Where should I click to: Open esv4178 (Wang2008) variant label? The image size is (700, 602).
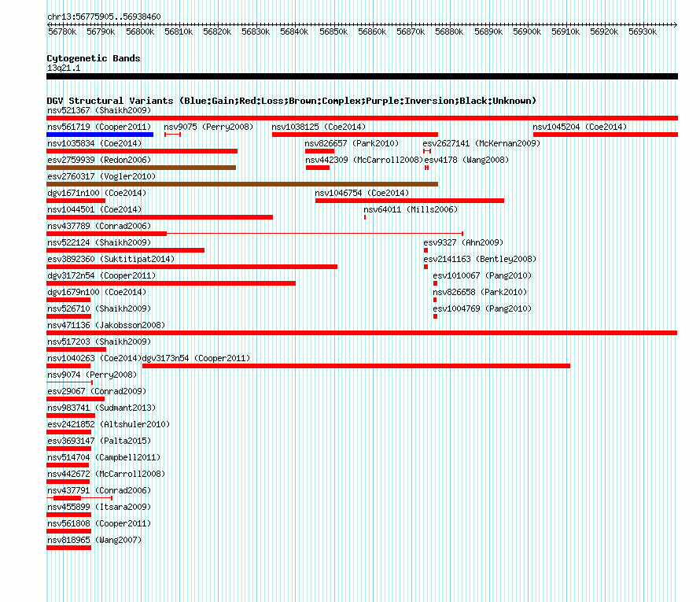tap(466, 160)
